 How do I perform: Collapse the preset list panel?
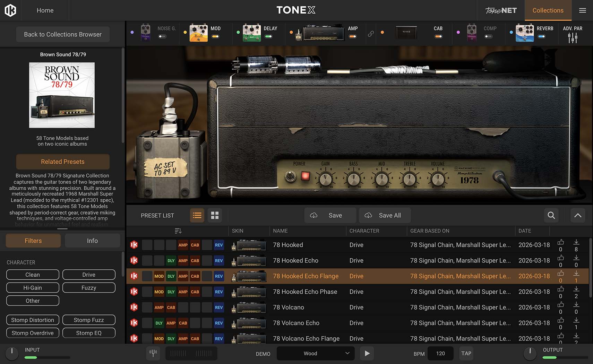578,215
